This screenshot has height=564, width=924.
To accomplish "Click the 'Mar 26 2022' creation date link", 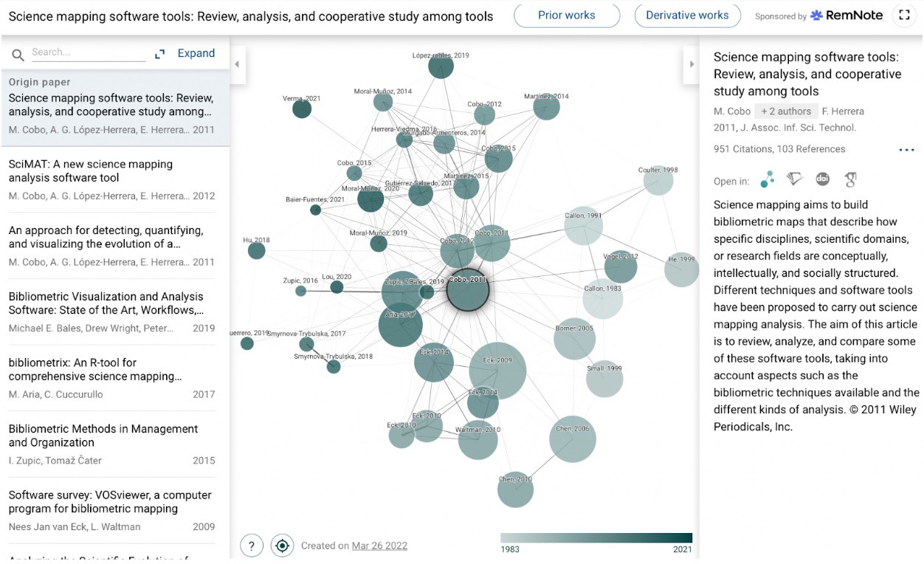I will point(379,546).
